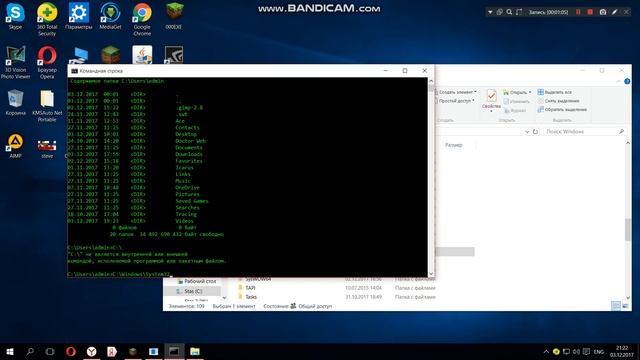Open Explorer help question mark icon
640x360 pixels.
pyautogui.click(x=627, y=82)
